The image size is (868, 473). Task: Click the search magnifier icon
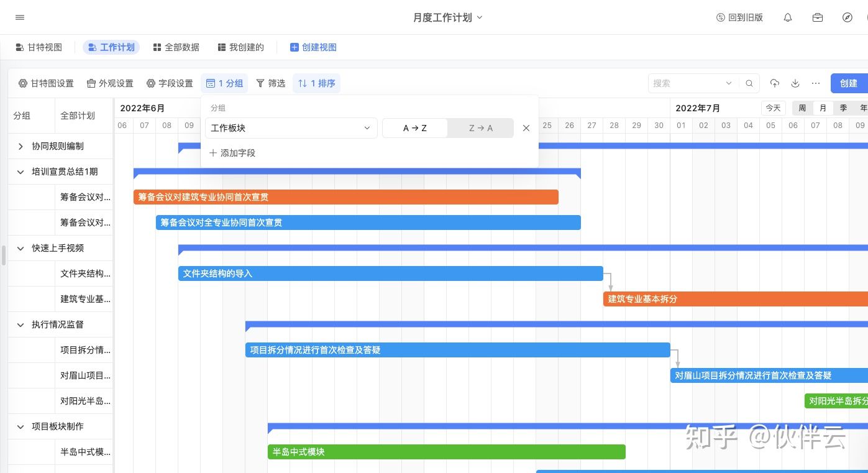749,83
